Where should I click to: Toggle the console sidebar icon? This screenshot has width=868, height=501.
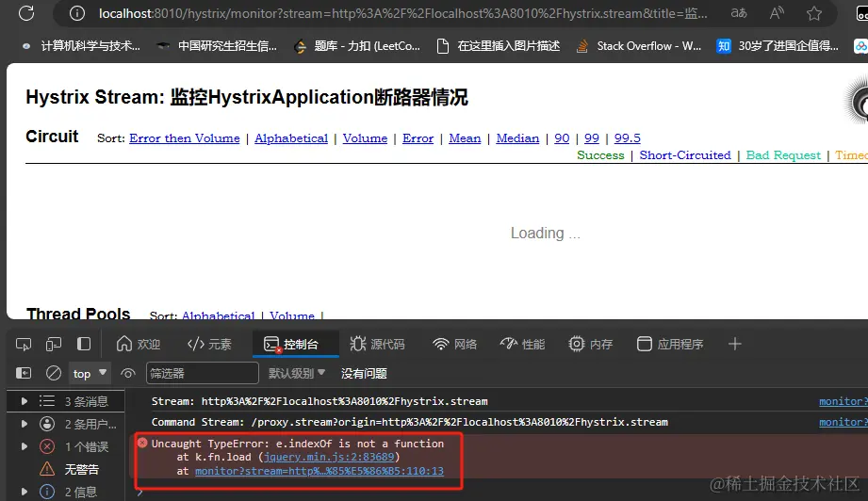point(24,373)
